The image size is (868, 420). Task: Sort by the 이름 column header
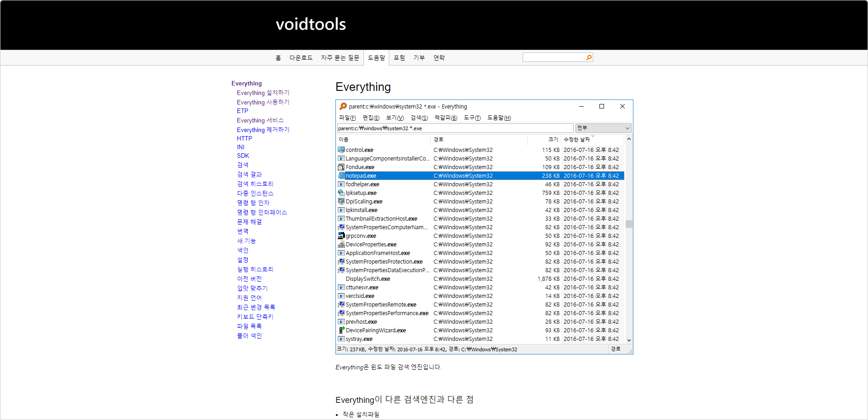click(x=384, y=139)
